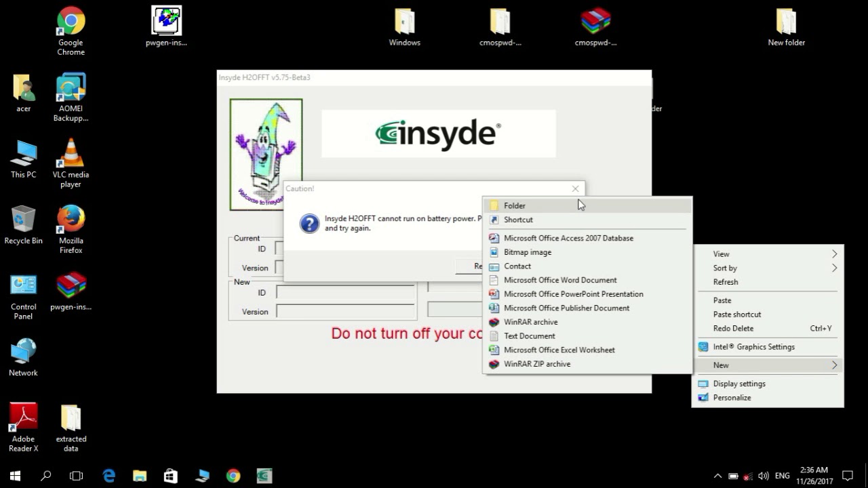868x488 pixels.
Task: Create Microsoft Office Access 2007 Database
Action: point(587,238)
